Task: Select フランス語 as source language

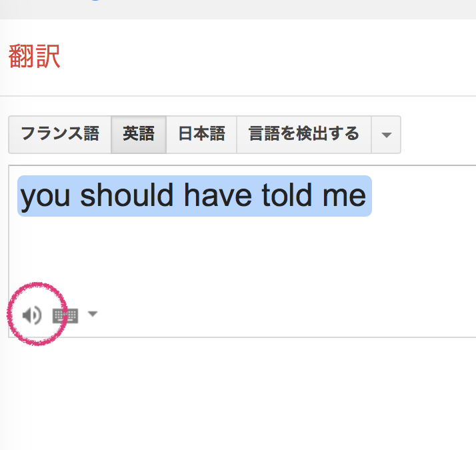Action: (60, 135)
